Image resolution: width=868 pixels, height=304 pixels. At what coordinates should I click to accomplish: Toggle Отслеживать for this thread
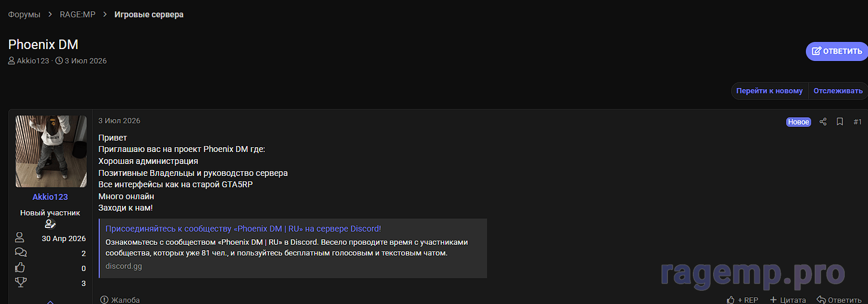click(x=838, y=91)
